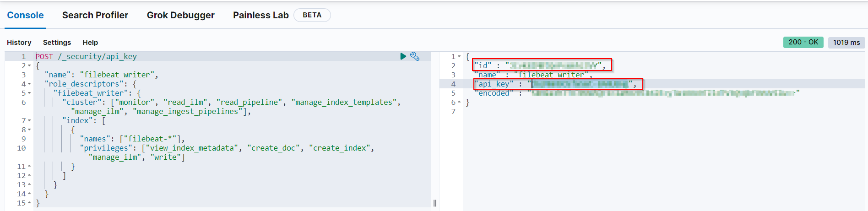Click the response "name" : "filebeat_writer" line
Image resolution: width=868 pixels, height=211 pixels.
[x=533, y=75]
